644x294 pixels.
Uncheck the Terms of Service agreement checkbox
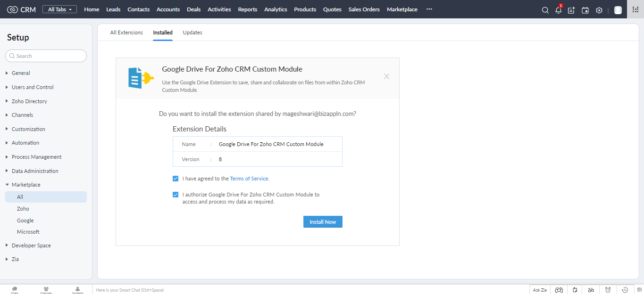176,179
